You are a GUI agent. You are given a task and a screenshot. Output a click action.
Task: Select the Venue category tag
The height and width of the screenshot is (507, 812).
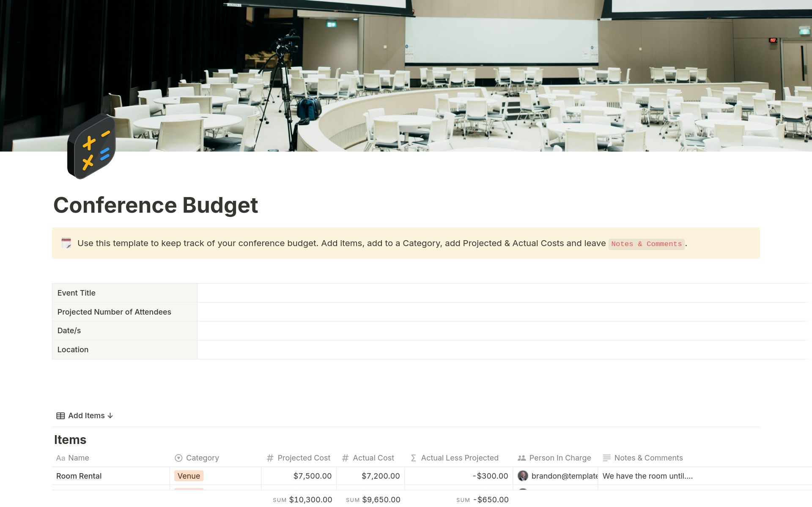pyautogui.click(x=189, y=476)
